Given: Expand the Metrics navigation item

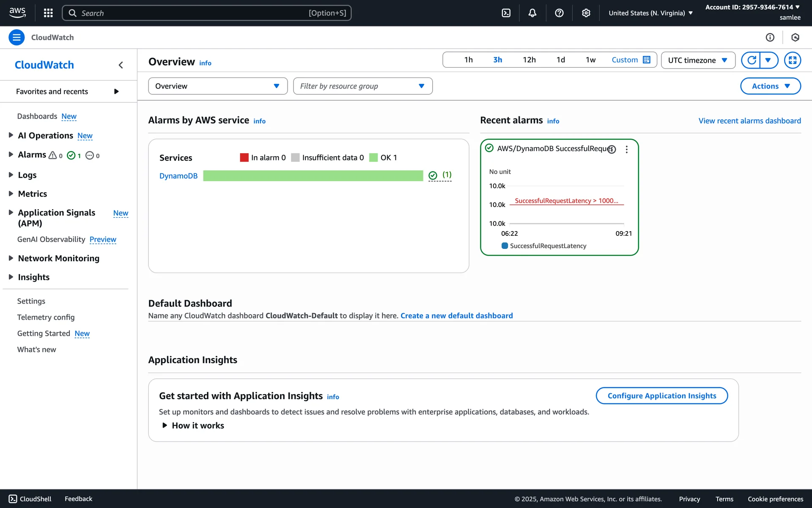Looking at the screenshot, I should [x=32, y=193].
